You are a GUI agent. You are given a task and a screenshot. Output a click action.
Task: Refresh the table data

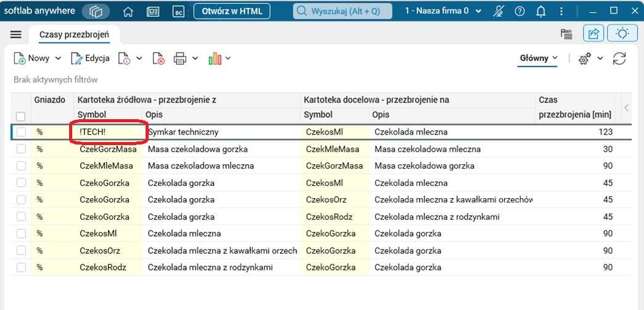pos(619,59)
